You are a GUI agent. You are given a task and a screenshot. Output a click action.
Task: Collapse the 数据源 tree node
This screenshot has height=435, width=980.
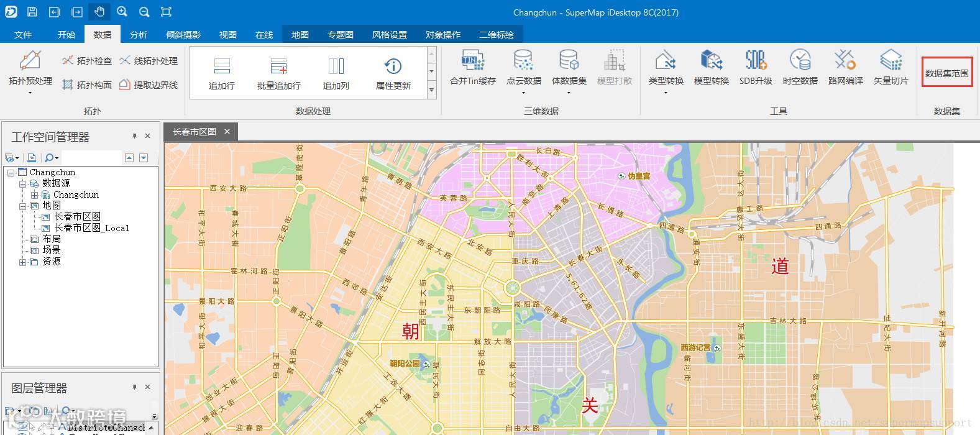[x=23, y=183]
